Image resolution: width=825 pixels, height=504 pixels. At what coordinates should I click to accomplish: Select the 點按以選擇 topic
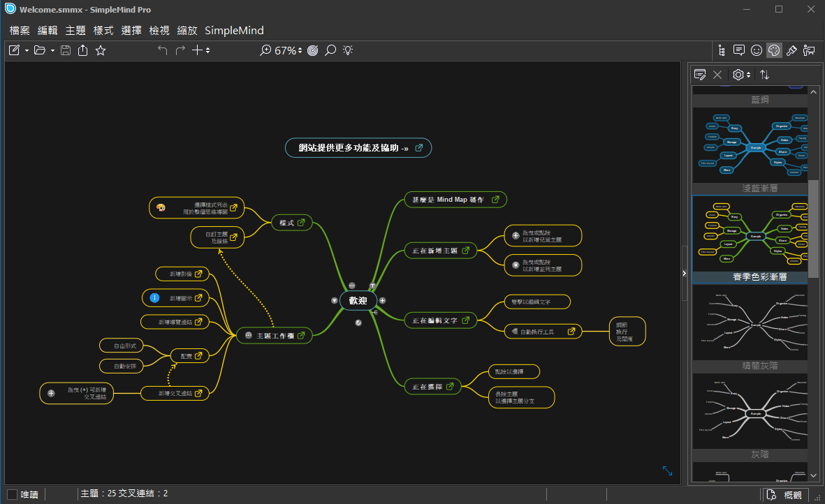point(514,371)
